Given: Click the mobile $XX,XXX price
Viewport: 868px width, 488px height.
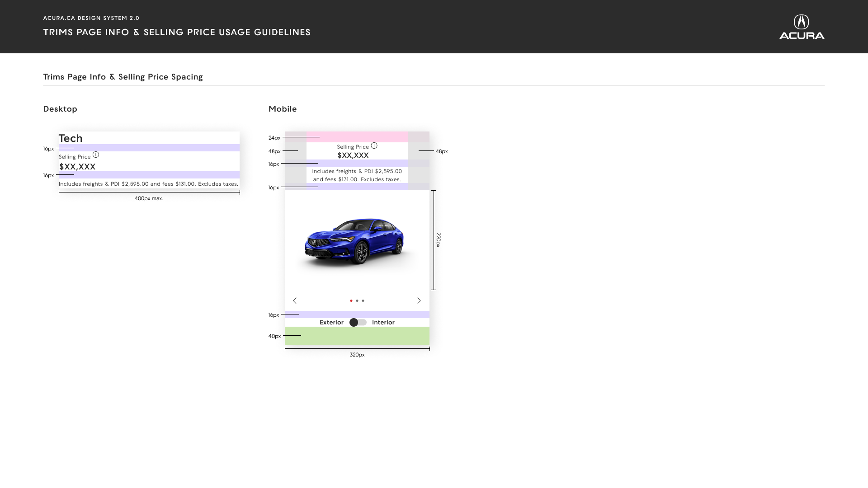Looking at the screenshot, I should (353, 155).
